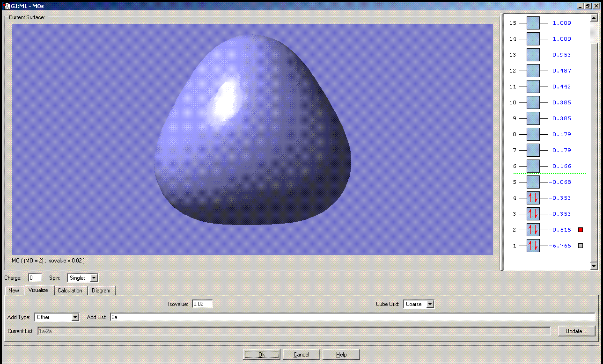
Task: Click the orbital number label 5
Action: 515,182
